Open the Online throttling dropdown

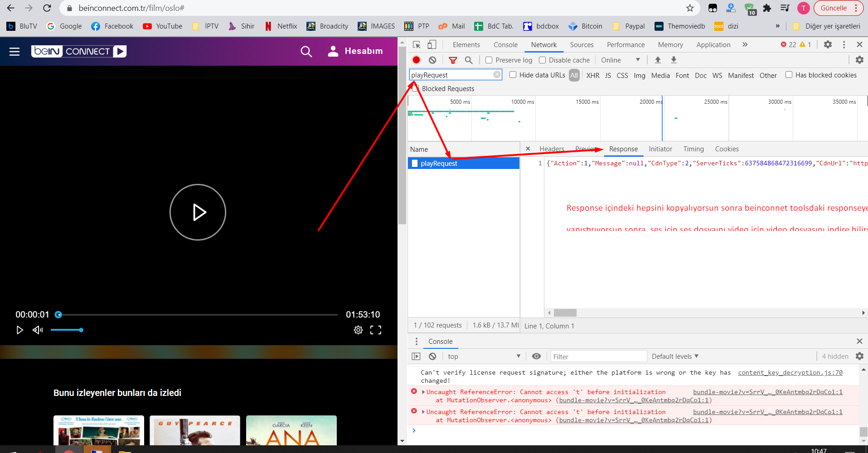(620, 60)
